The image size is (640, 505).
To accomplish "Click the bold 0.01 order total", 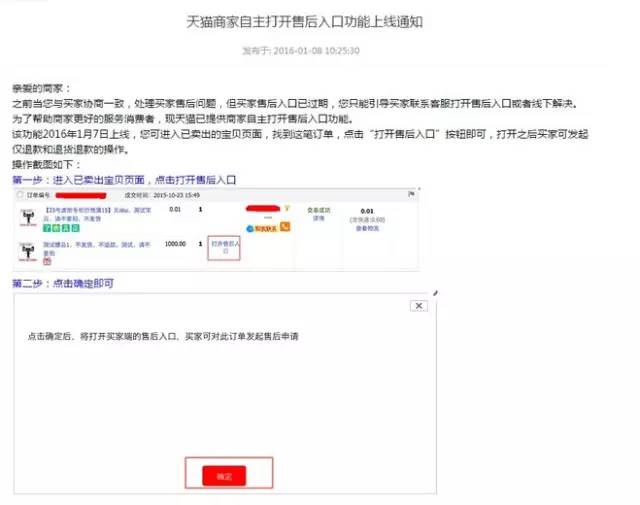I will click(x=367, y=211).
